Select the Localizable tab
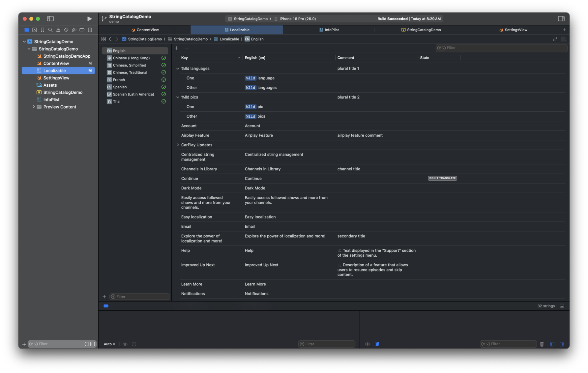Viewport: 588px width, 373px height. pyautogui.click(x=237, y=30)
